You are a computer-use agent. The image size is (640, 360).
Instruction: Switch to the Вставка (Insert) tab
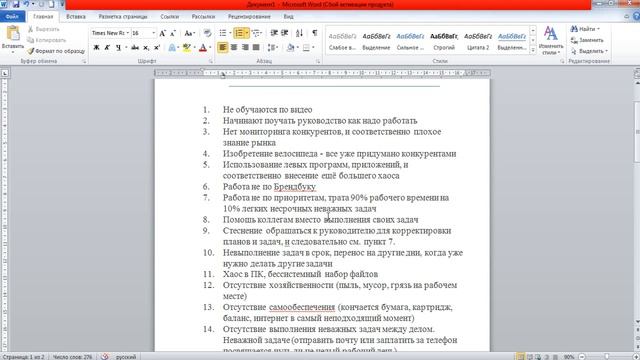coord(76,17)
